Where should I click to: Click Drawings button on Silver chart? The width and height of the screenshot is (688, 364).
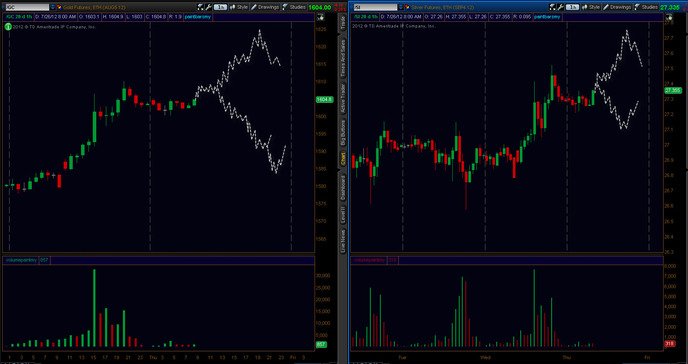tap(617, 7)
